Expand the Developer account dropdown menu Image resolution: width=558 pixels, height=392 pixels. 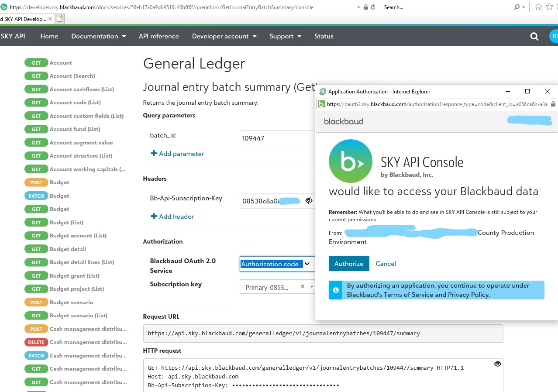tap(224, 36)
